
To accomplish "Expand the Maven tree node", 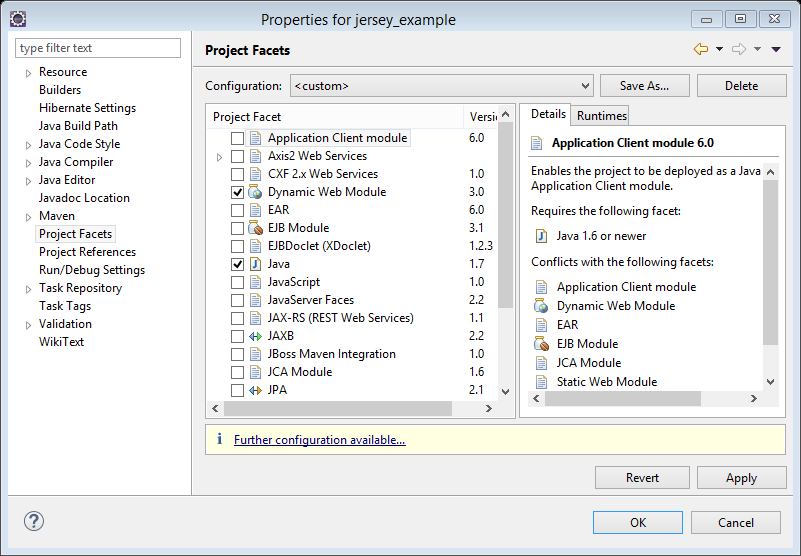I will 29,217.
